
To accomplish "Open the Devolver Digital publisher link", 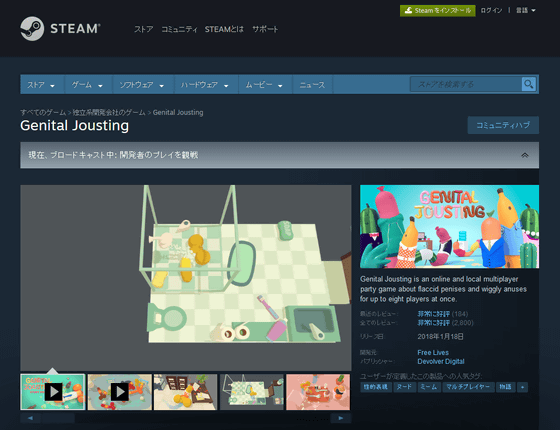I will [441, 361].
